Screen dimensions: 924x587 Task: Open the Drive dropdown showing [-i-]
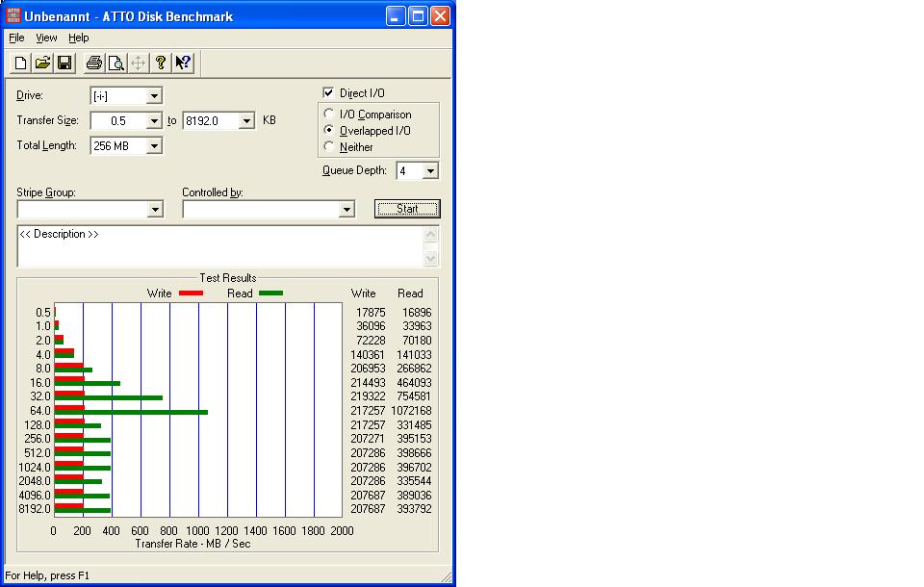pos(154,95)
